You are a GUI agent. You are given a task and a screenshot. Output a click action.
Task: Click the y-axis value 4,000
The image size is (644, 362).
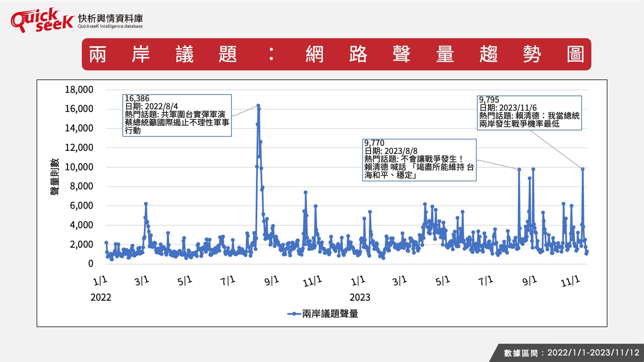[x=82, y=225]
